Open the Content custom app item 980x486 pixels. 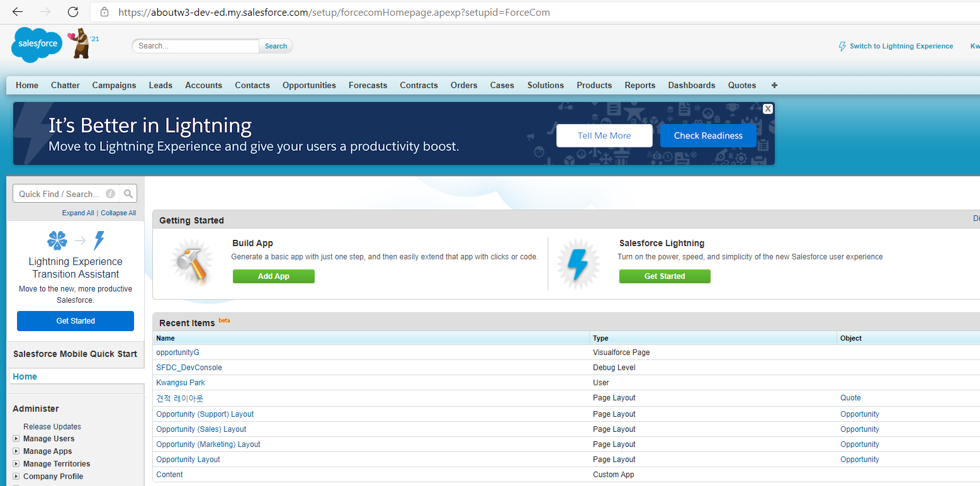[x=169, y=475]
